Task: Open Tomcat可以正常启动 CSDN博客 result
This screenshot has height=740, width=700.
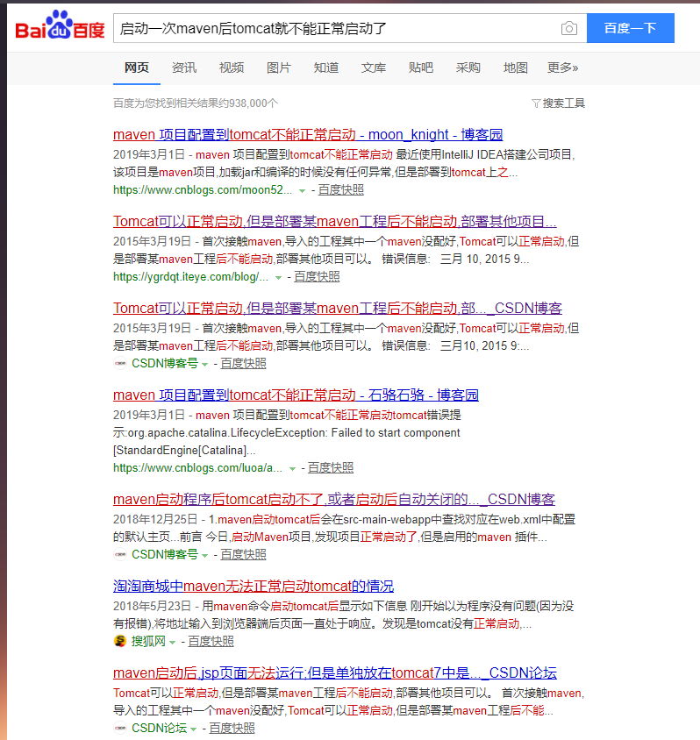Action: [x=338, y=308]
